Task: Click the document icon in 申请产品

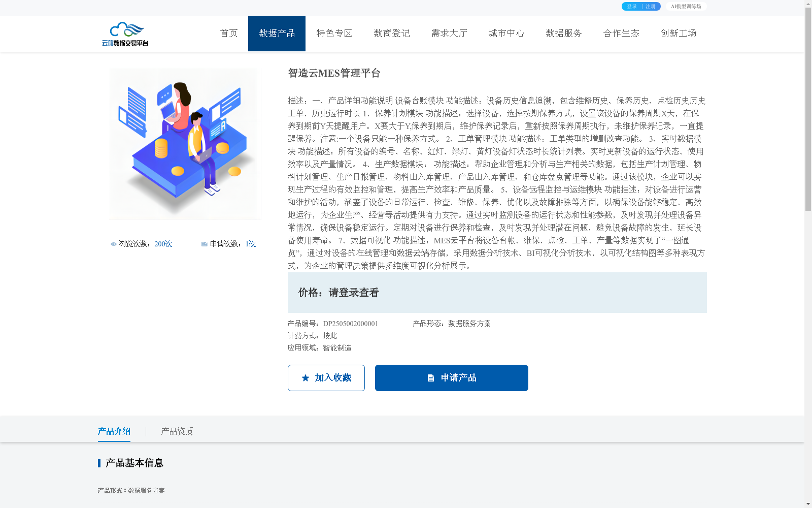Action: click(431, 378)
